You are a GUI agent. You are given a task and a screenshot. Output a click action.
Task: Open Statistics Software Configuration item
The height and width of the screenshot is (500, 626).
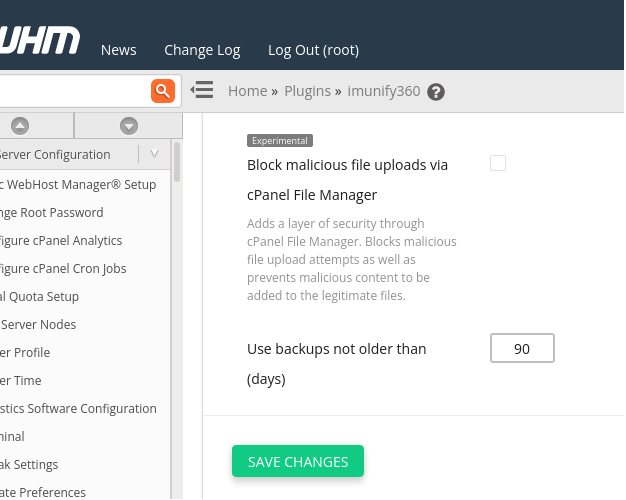[x=78, y=408]
